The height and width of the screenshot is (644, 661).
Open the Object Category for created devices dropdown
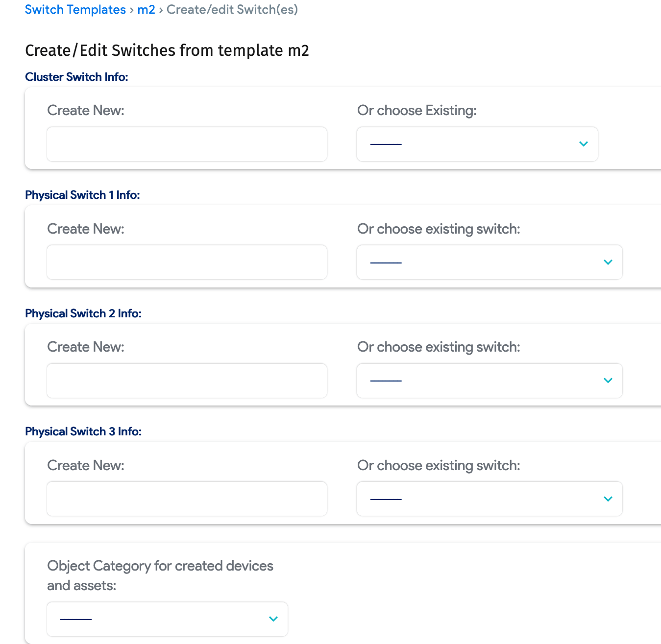[167, 619]
